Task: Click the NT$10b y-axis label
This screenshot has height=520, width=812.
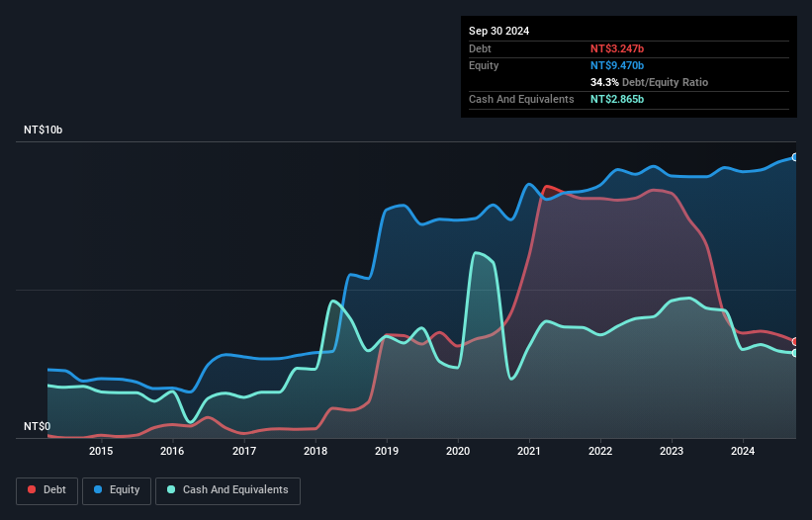Action: (43, 130)
